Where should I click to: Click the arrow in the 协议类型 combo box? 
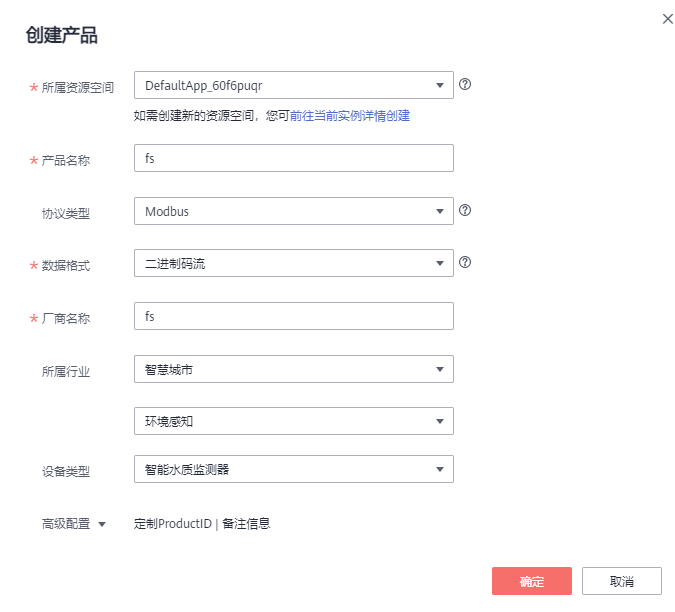click(x=439, y=212)
